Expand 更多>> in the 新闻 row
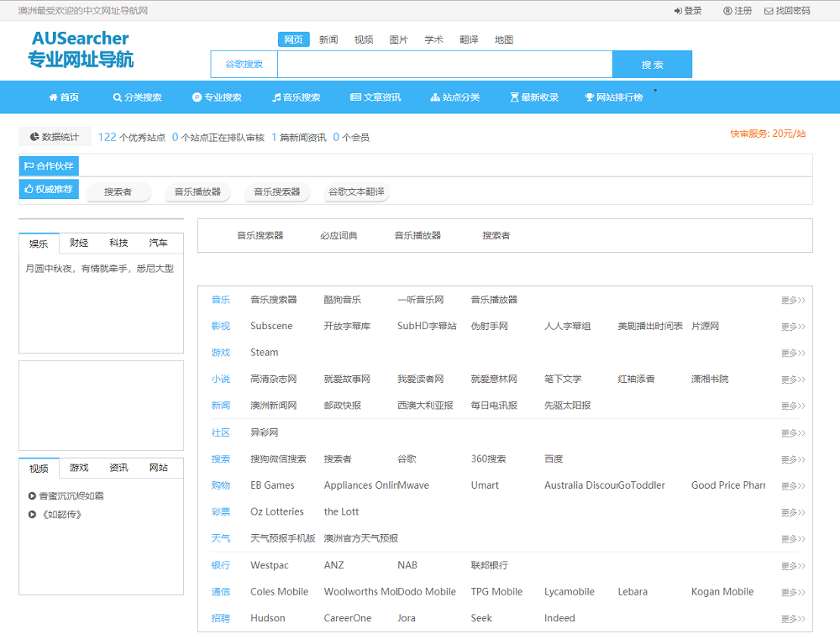This screenshot has height=634, width=840. [x=793, y=406]
